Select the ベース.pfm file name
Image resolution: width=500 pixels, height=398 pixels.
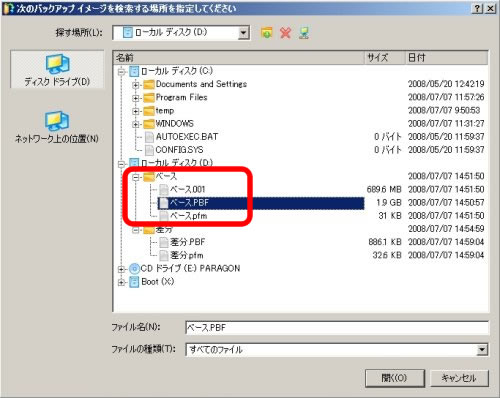click(x=189, y=216)
